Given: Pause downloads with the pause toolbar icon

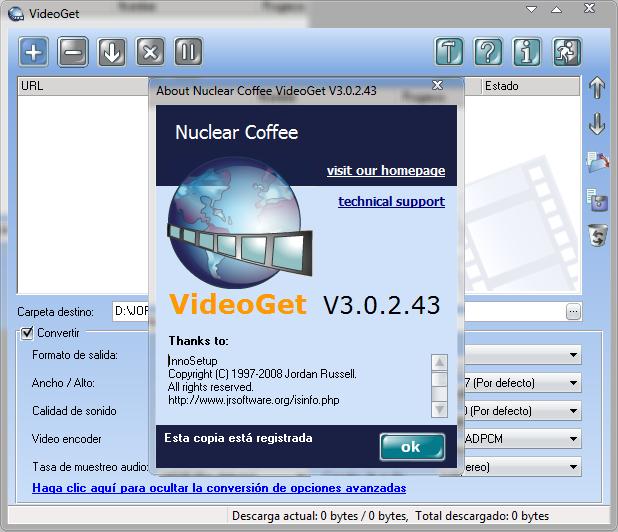Looking at the screenshot, I should [x=188, y=52].
